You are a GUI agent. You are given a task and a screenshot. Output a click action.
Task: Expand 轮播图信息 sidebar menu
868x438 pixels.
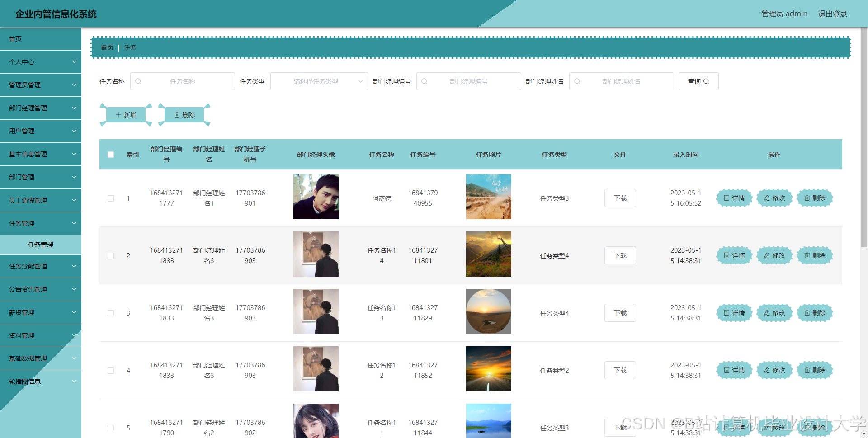pyautogui.click(x=41, y=381)
